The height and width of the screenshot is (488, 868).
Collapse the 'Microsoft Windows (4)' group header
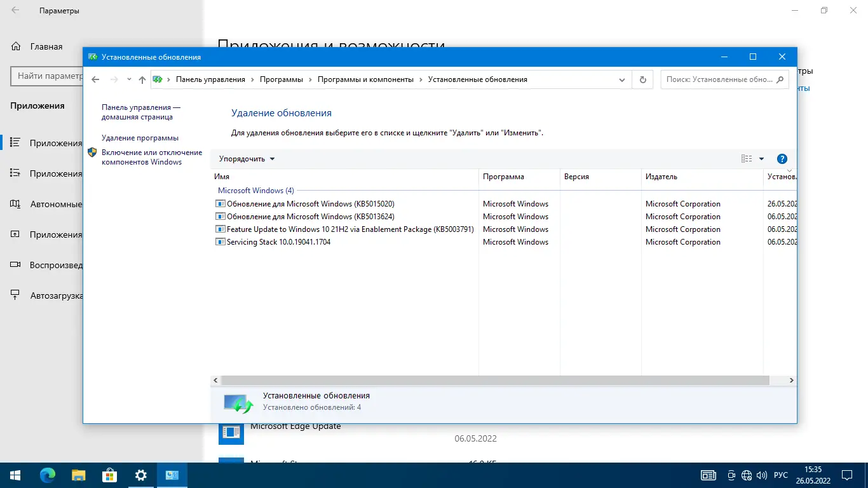256,191
